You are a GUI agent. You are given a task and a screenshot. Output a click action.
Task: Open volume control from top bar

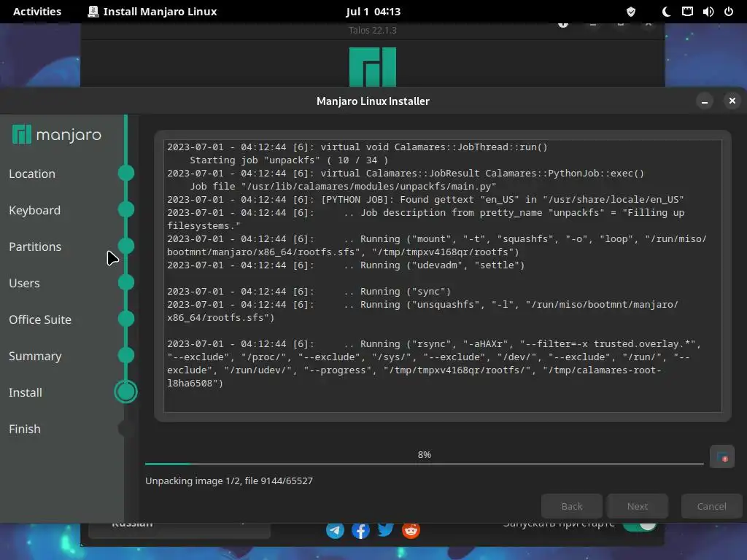(708, 12)
